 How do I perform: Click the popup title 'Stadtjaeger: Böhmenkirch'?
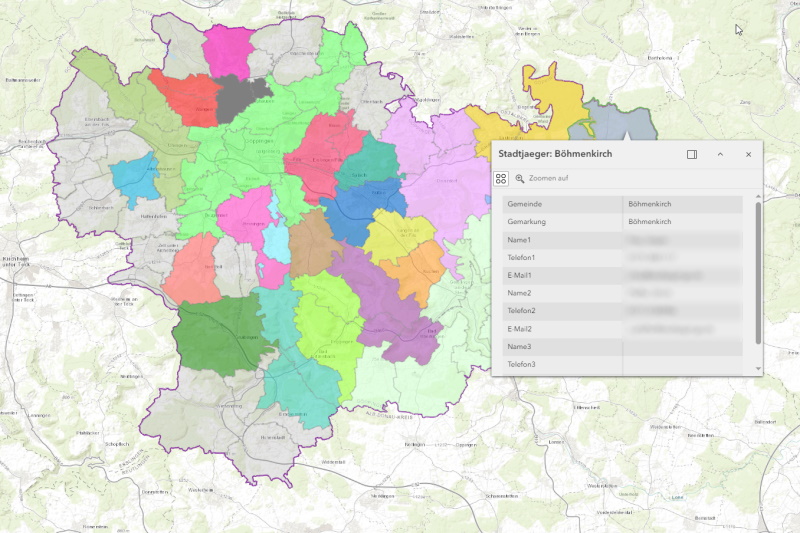[x=555, y=155]
